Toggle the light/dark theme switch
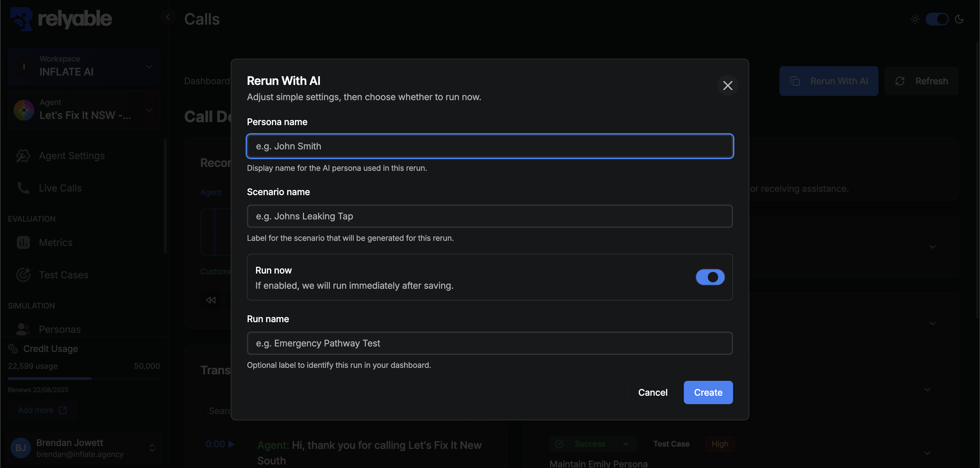 [x=937, y=19]
